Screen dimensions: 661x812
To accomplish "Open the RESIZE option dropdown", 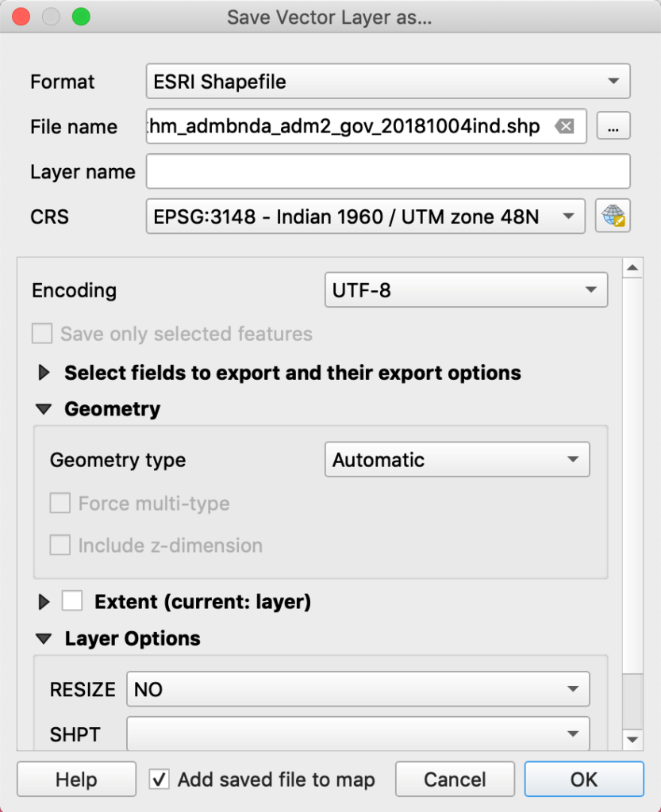I will [x=358, y=689].
